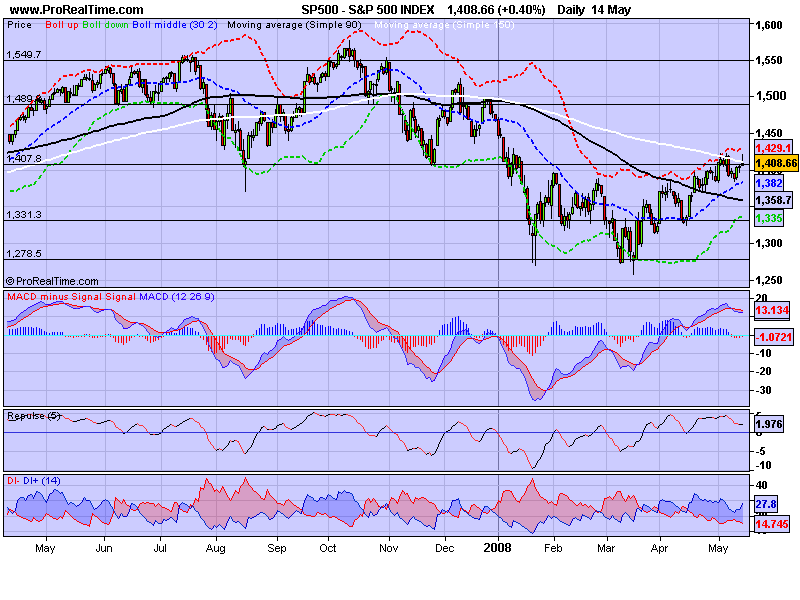The width and height of the screenshot is (800, 600).
Task: Click the 1,500 price axis label
Action: (x=771, y=96)
